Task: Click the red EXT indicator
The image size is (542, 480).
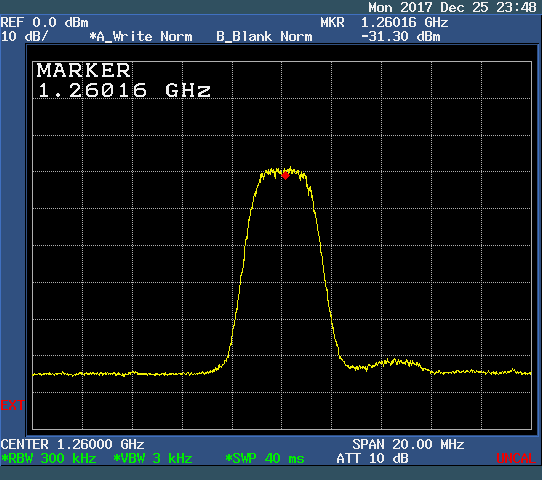Action: (12, 405)
